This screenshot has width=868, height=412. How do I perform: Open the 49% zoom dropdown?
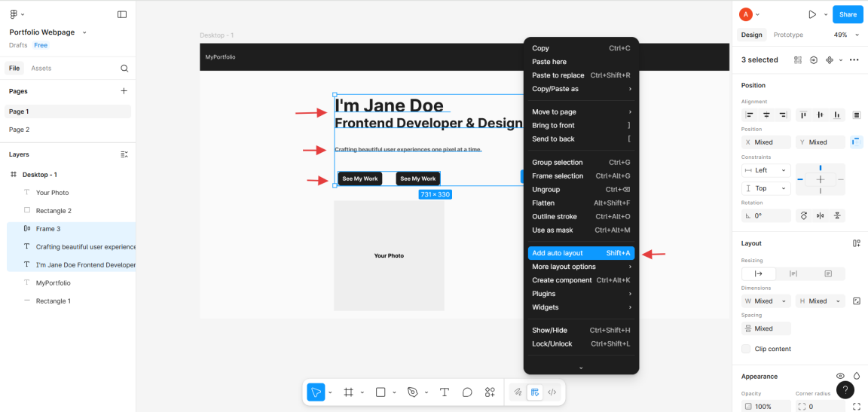tap(844, 35)
